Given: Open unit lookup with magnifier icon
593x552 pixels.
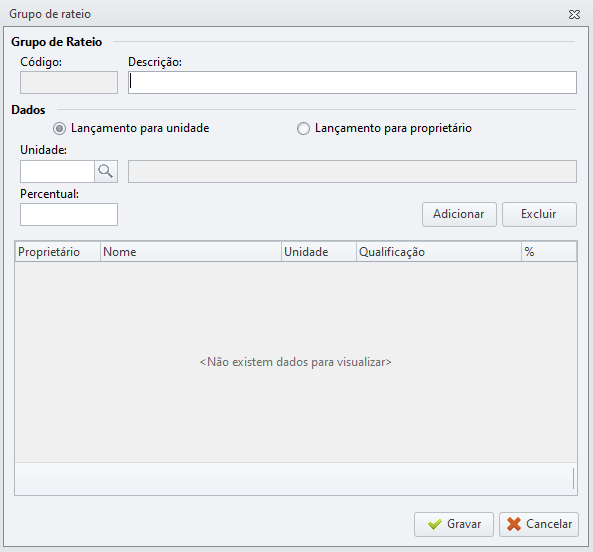Looking at the screenshot, I should [x=106, y=171].
